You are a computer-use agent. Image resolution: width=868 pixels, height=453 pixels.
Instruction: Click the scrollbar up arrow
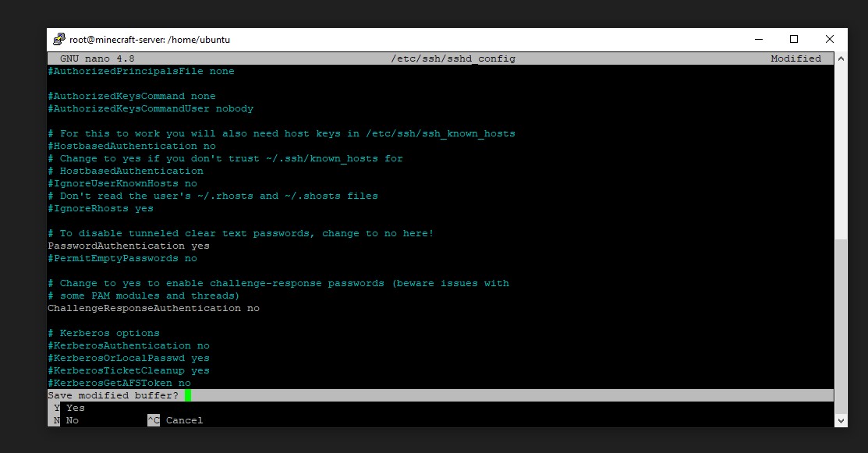(x=841, y=58)
